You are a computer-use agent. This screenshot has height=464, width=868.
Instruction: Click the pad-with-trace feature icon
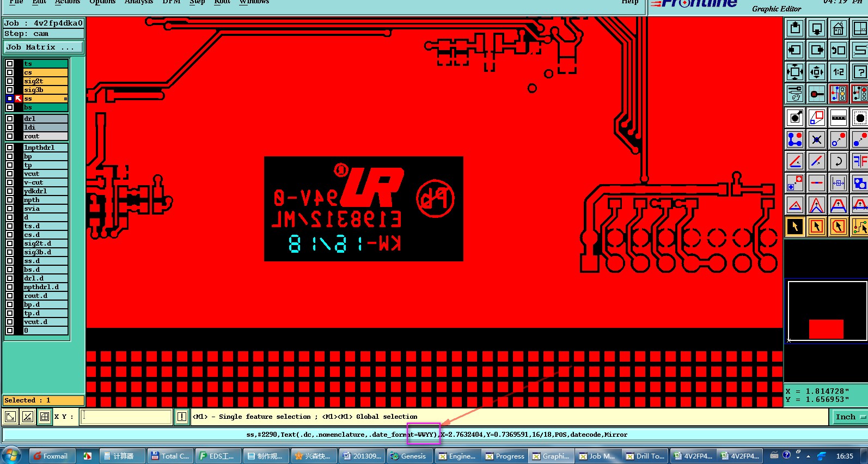(x=817, y=94)
